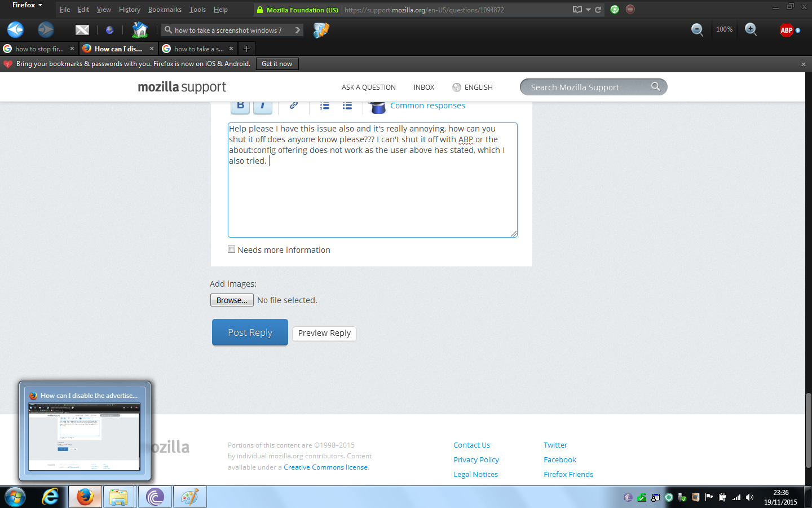Open BitTorrent from the taskbar
Image resolution: width=812 pixels, height=508 pixels.
pyautogui.click(x=155, y=497)
